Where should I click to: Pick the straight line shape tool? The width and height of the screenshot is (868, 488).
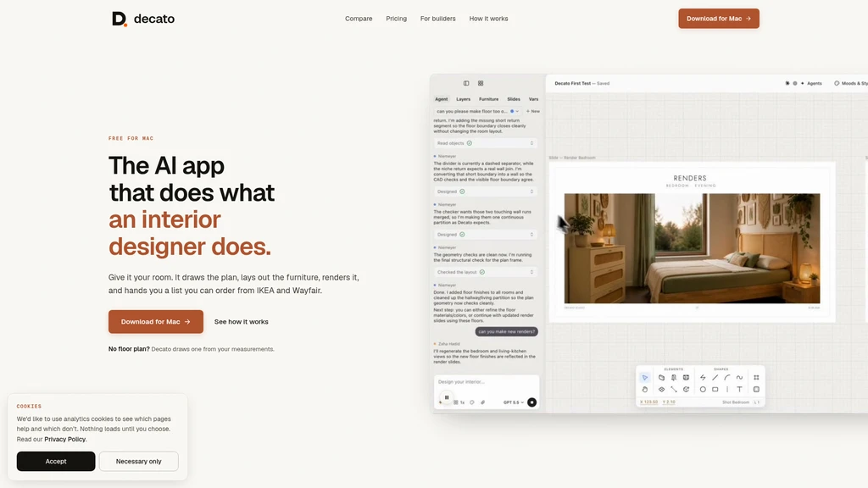pyautogui.click(x=715, y=377)
